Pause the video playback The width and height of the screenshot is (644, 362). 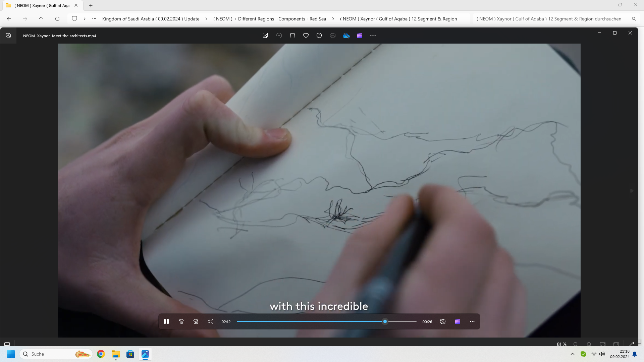(166, 321)
